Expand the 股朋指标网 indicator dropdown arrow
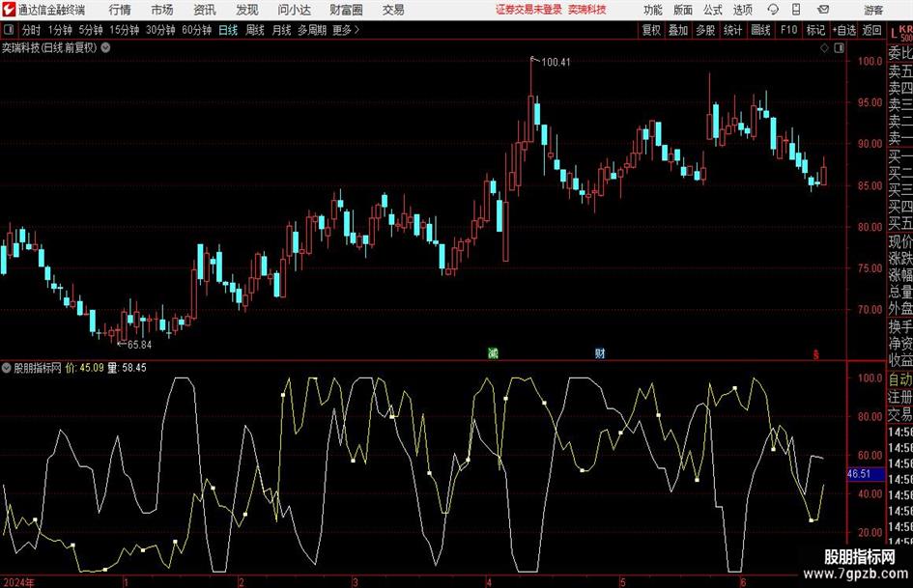Image resolution: width=913 pixels, height=588 pixels. (x=7, y=367)
